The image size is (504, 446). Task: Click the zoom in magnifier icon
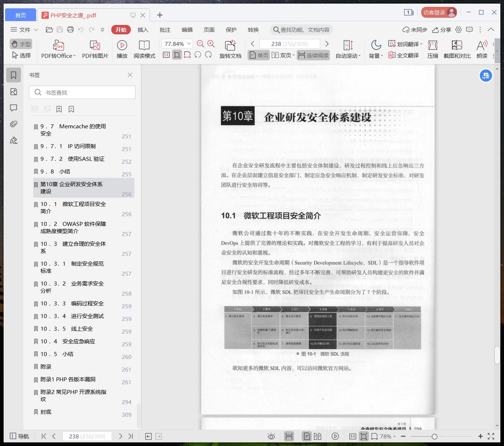(211, 44)
